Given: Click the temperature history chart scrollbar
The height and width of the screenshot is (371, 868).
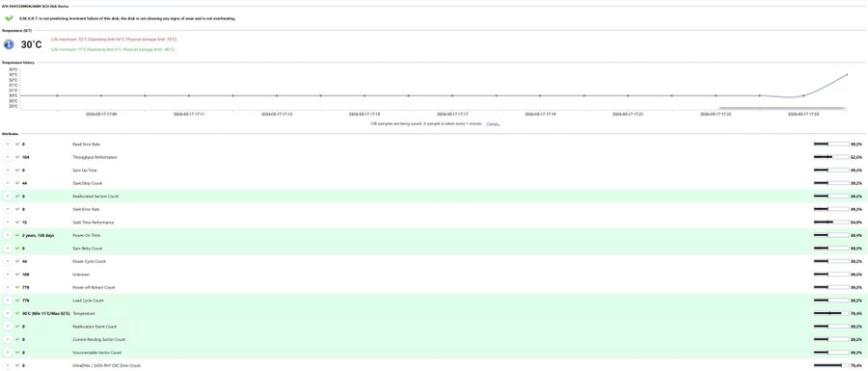Looking at the screenshot, I should [x=781, y=108].
